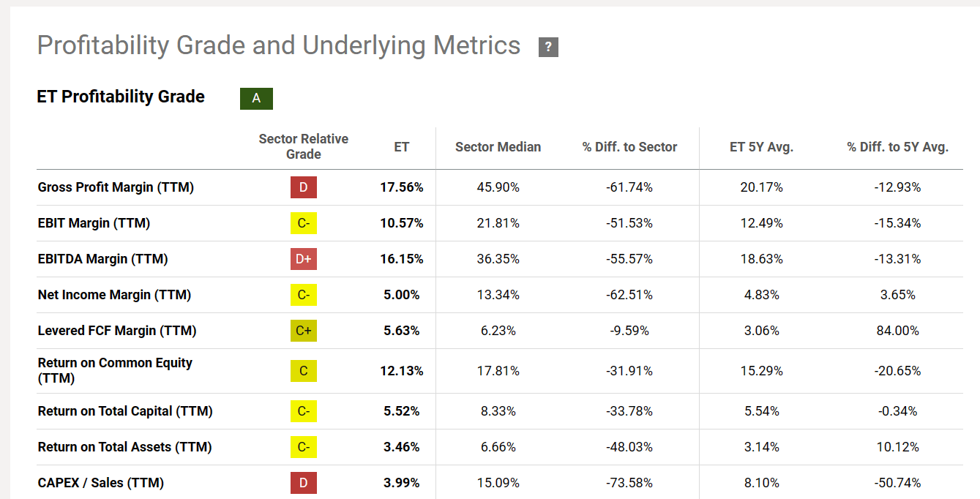The width and height of the screenshot is (980, 499).
Task: Click the ET 5Y Avg. column header
Action: pyautogui.click(x=761, y=147)
